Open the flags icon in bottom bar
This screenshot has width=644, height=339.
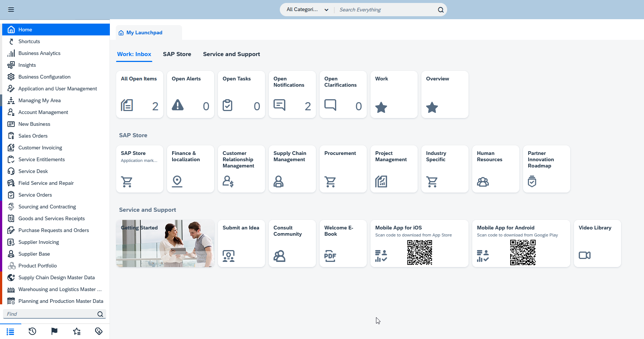(x=54, y=331)
